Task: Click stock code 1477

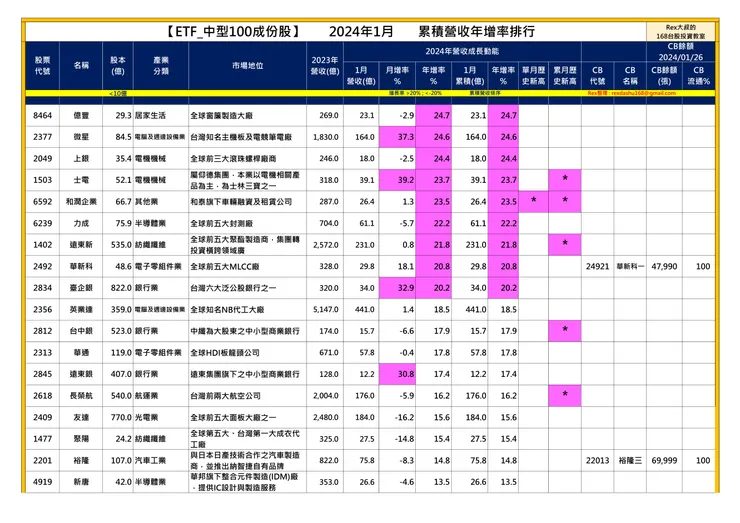Action: pyautogui.click(x=42, y=439)
